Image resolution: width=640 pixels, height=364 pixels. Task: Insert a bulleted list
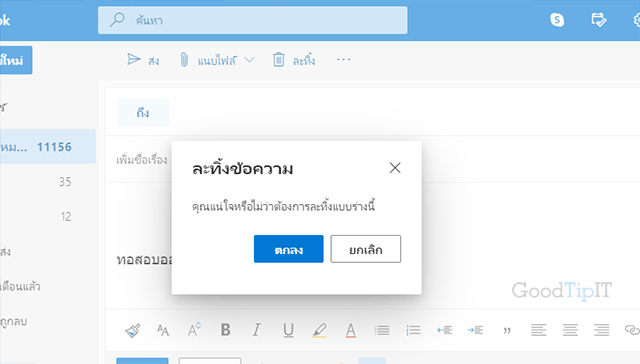(x=382, y=330)
